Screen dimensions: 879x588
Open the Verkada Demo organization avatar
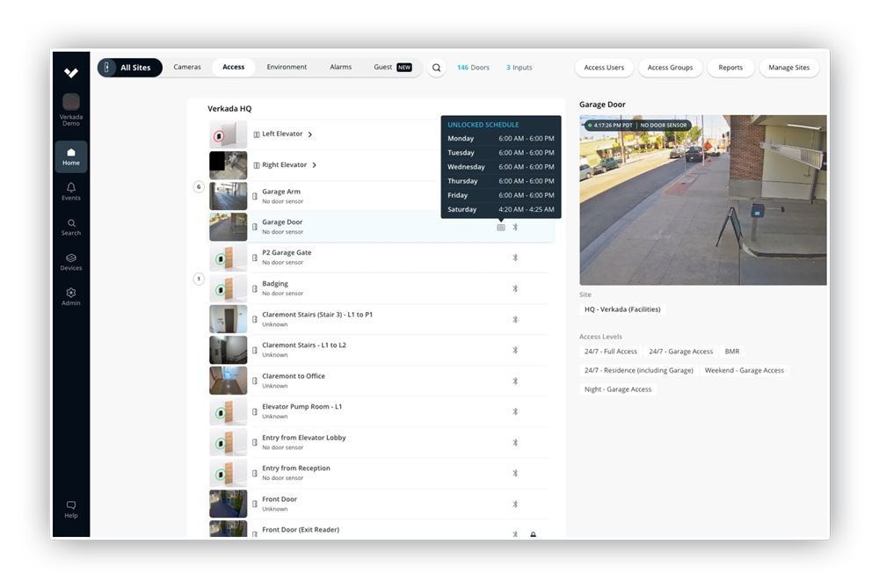pyautogui.click(x=71, y=101)
